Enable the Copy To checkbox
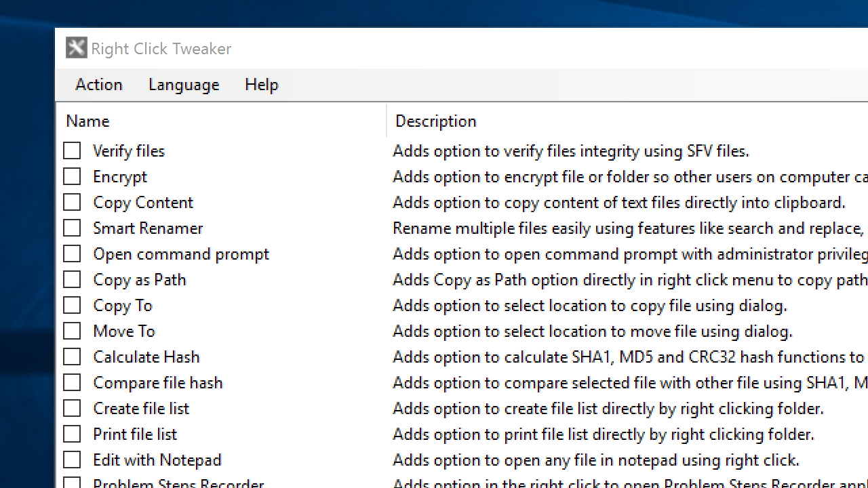 72,305
